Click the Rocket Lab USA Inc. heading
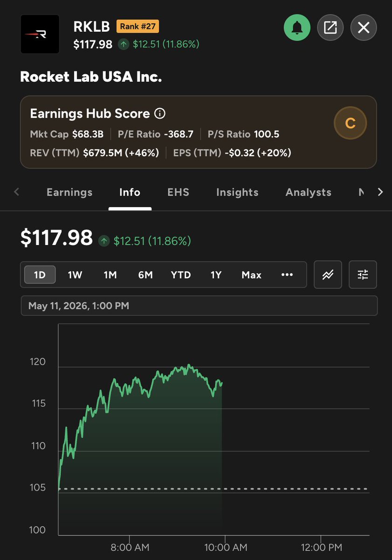The height and width of the screenshot is (560, 392). (x=91, y=77)
